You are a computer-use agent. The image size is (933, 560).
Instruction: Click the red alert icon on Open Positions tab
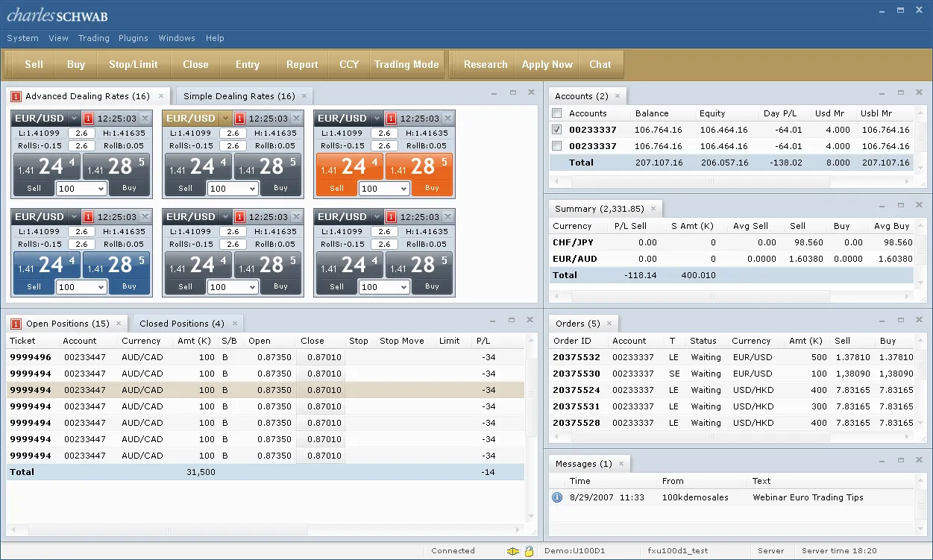16,324
